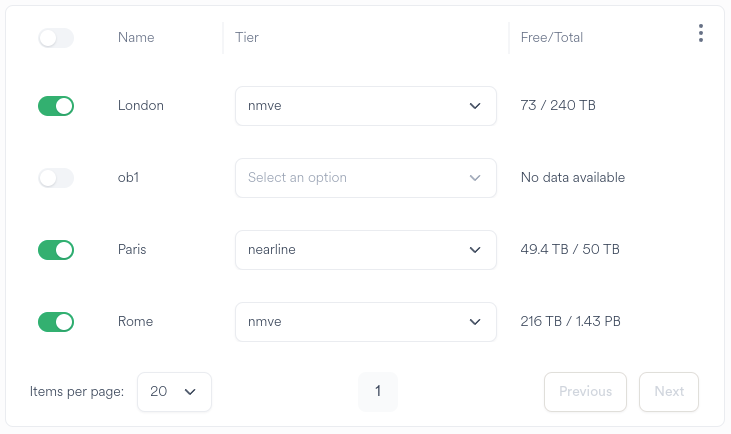Go to page 1 in pagination
The image size is (731, 434).
[x=378, y=392]
